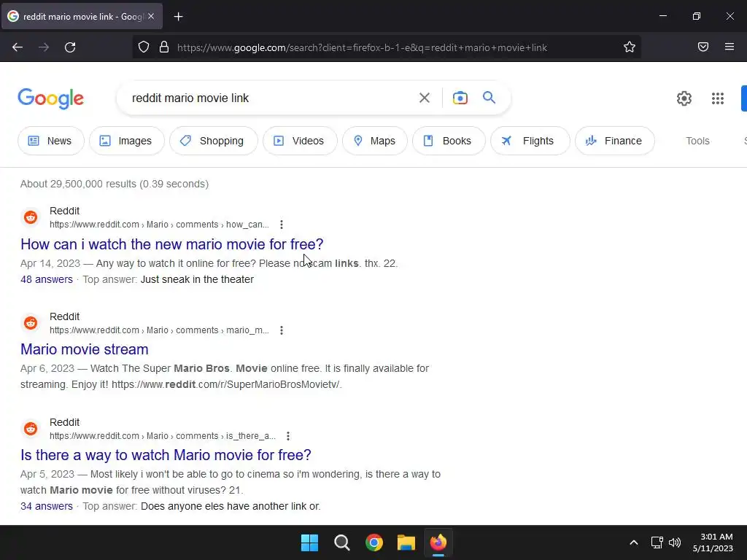View the 34 answers link
747x560 pixels.
[47, 506]
